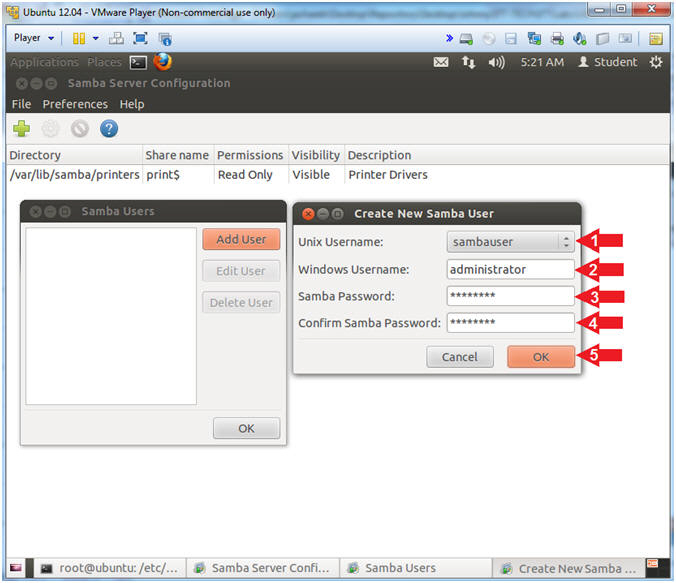Click the share properties gear icon

pyautogui.click(x=50, y=129)
